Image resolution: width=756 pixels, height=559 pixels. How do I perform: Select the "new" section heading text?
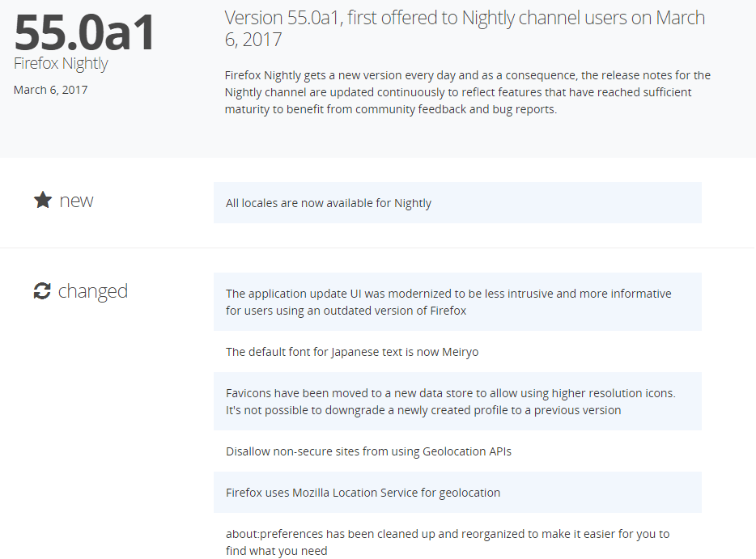click(x=76, y=201)
